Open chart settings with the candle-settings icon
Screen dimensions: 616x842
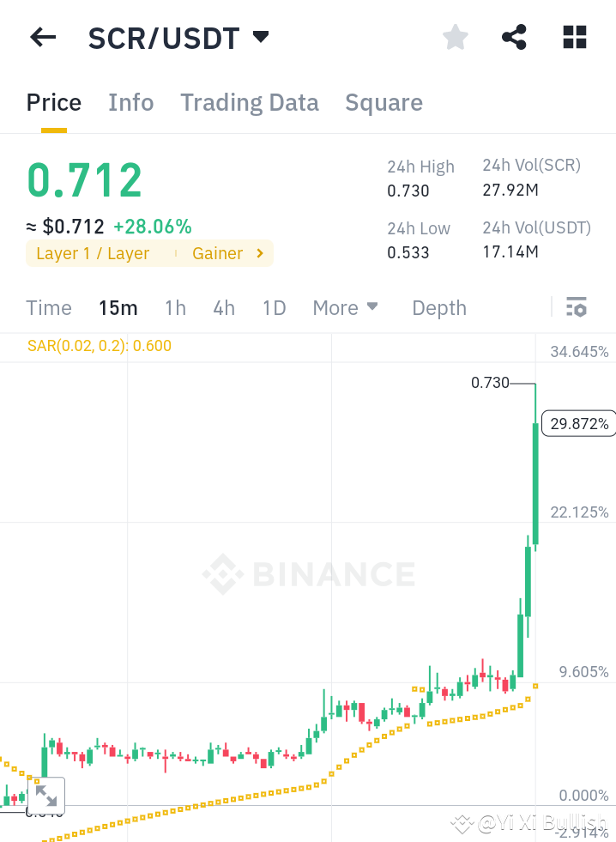point(577,306)
